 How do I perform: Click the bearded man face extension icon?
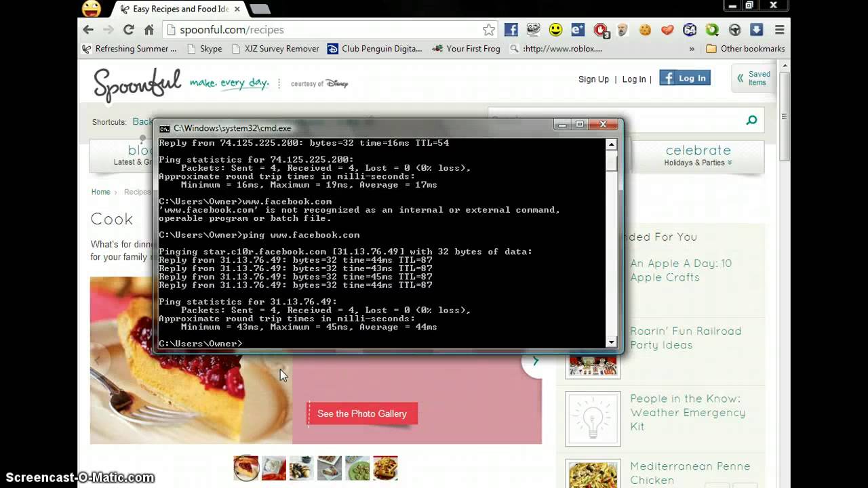(x=623, y=30)
